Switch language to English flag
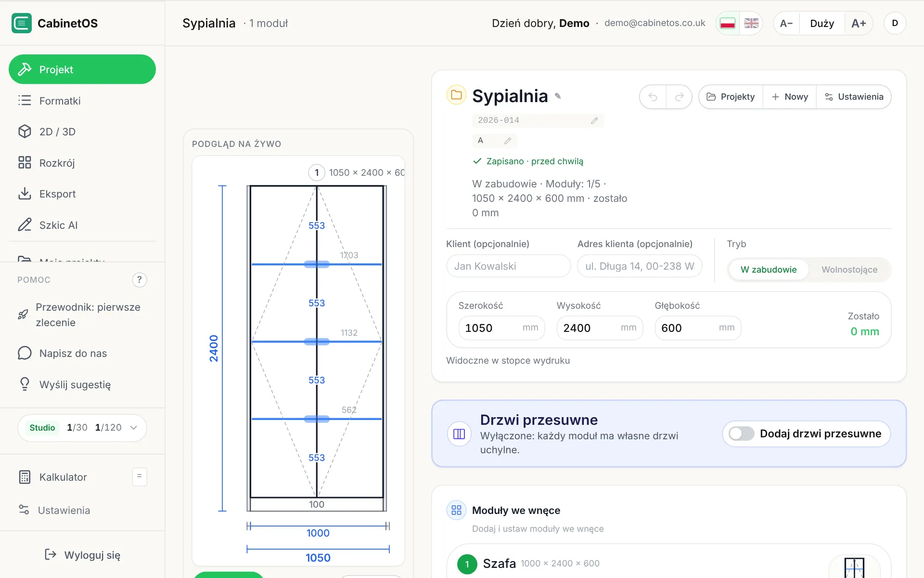The height and width of the screenshot is (578, 924). pos(751,23)
